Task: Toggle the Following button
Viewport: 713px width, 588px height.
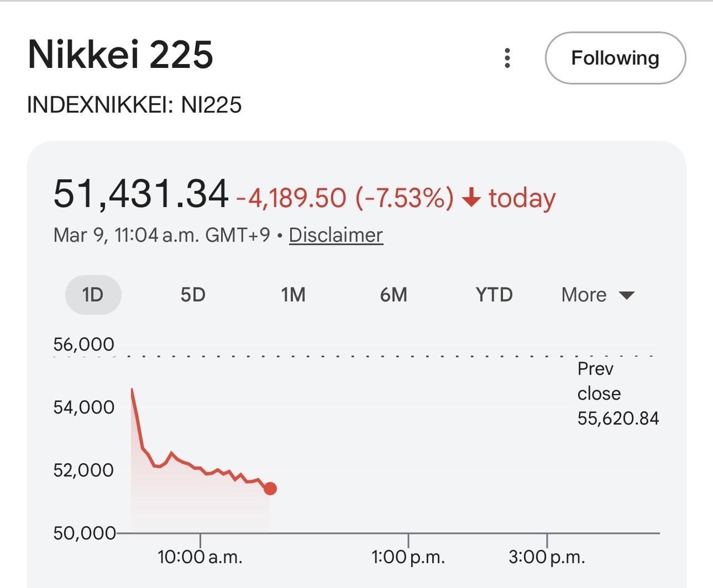Action: (x=615, y=58)
